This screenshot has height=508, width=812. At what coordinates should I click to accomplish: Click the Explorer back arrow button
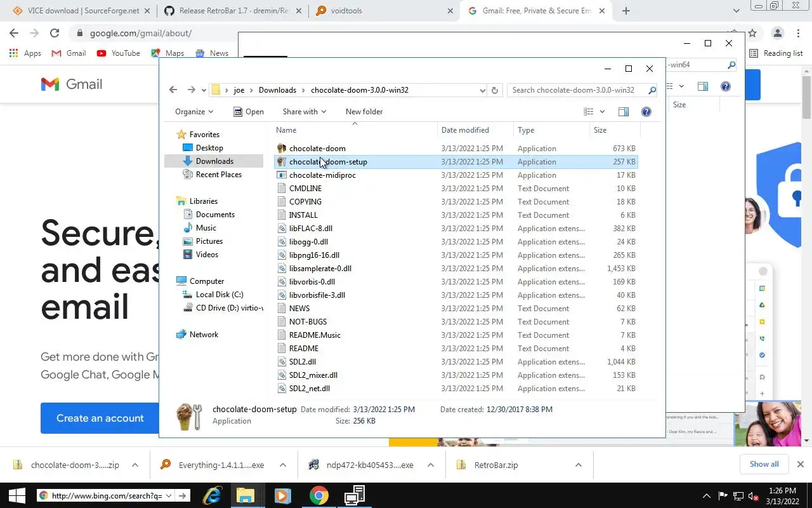click(x=173, y=90)
